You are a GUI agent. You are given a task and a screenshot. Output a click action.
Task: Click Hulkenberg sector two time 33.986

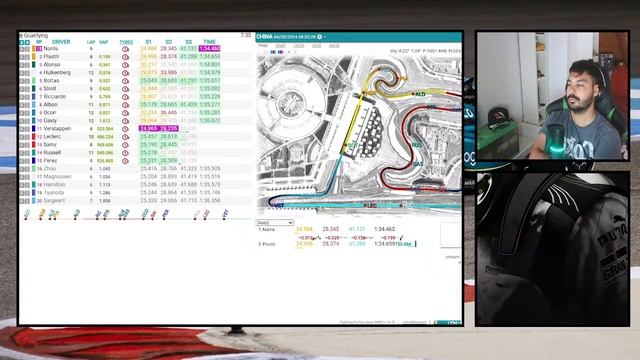pos(169,73)
